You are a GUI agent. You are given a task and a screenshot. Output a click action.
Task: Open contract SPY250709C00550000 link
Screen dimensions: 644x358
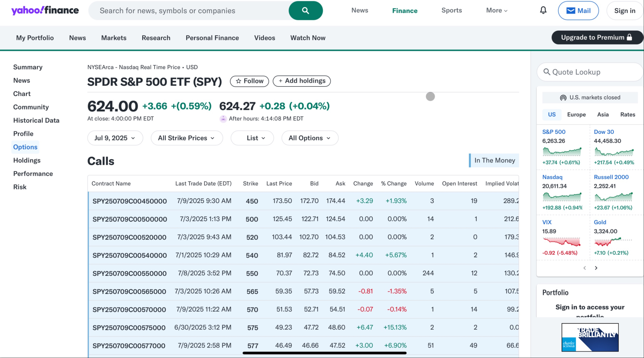coord(129,273)
